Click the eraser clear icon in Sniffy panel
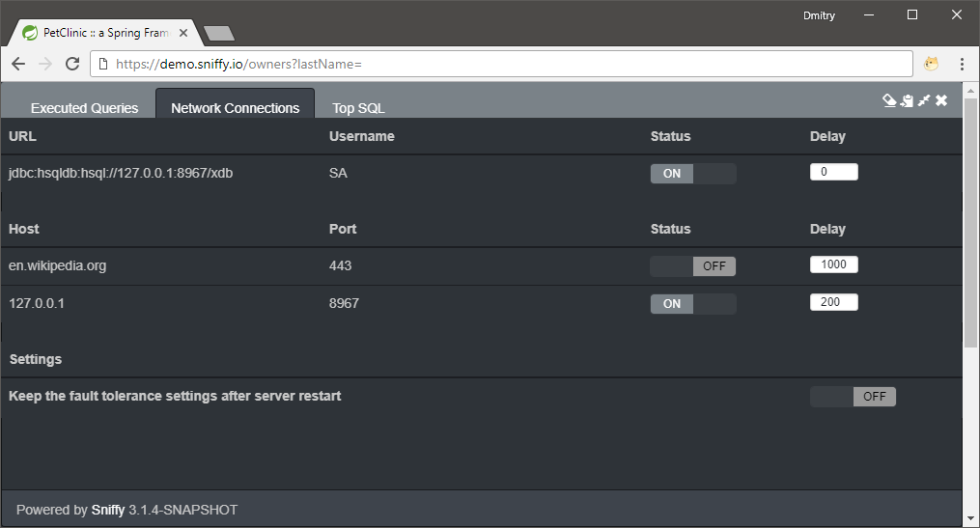The image size is (980, 528). pos(889,100)
